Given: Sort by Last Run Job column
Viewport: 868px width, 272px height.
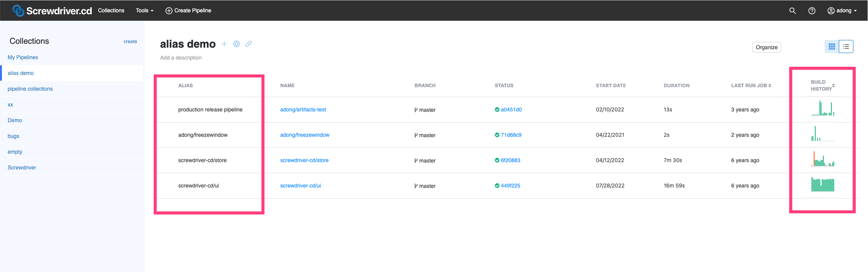Looking at the screenshot, I should [x=751, y=85].
